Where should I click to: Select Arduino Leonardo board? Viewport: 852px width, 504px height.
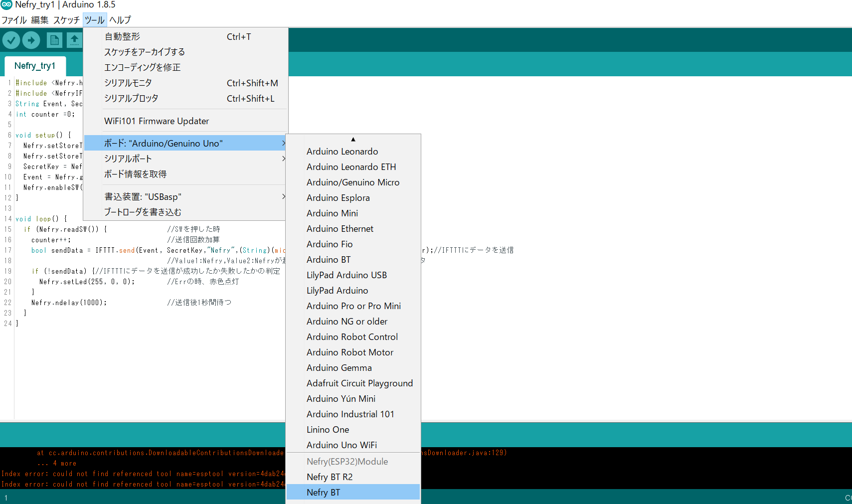point(353,152)
